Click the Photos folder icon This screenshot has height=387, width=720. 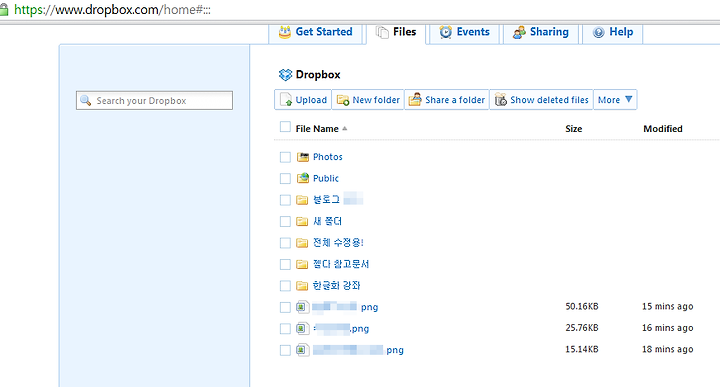302,157
